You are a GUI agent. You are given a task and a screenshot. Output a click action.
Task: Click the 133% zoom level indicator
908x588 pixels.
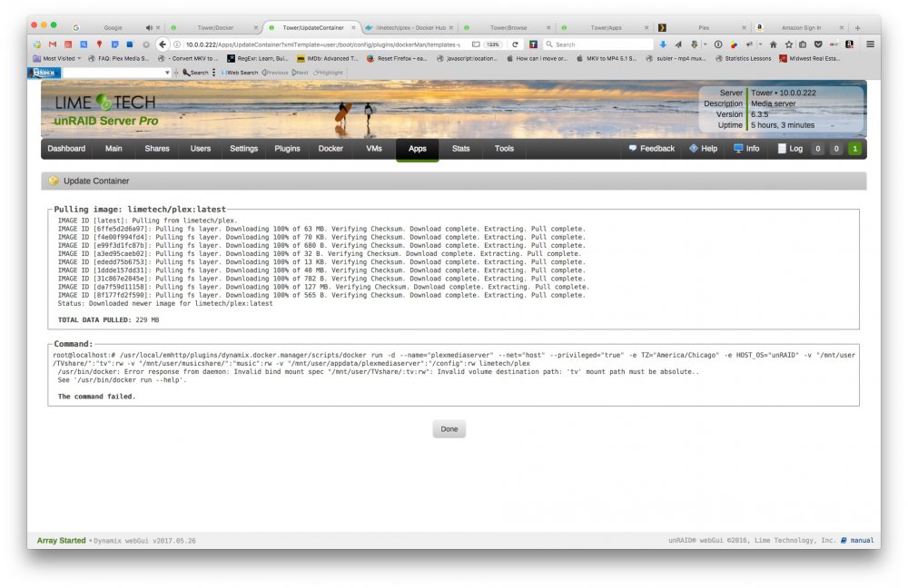493,44
